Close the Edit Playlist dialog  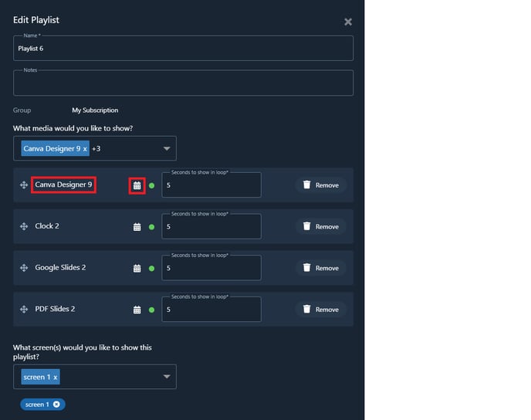pyautogui.click(x=348, y=22)
